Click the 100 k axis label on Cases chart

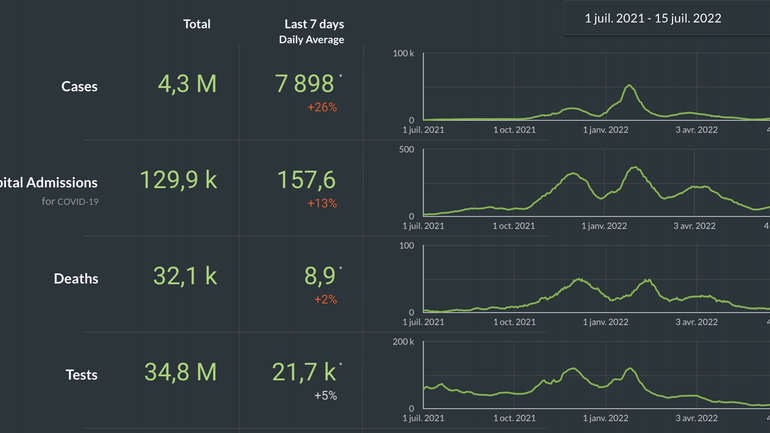(403, 54)
